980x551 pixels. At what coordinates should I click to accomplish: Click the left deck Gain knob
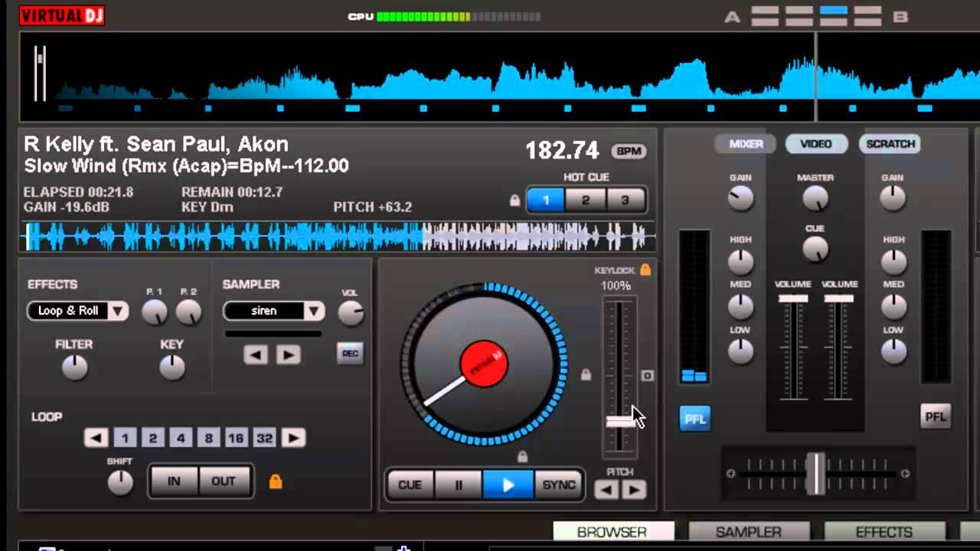pos(740,199)
